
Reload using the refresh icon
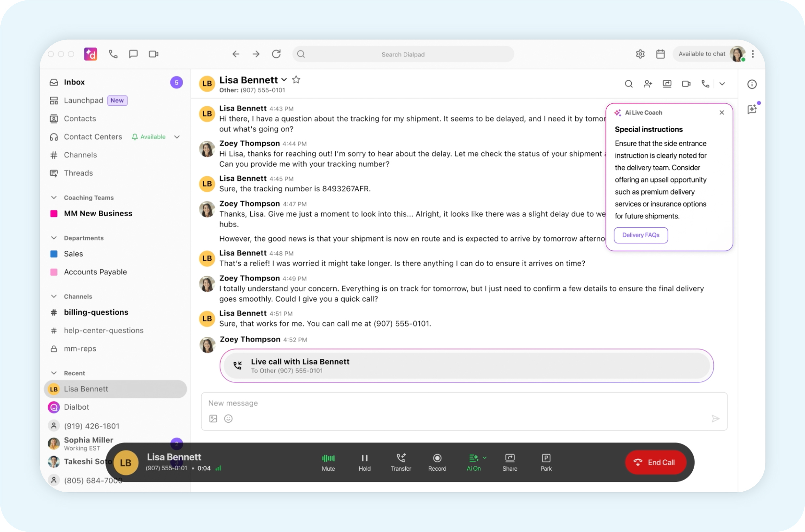[276, 54]
